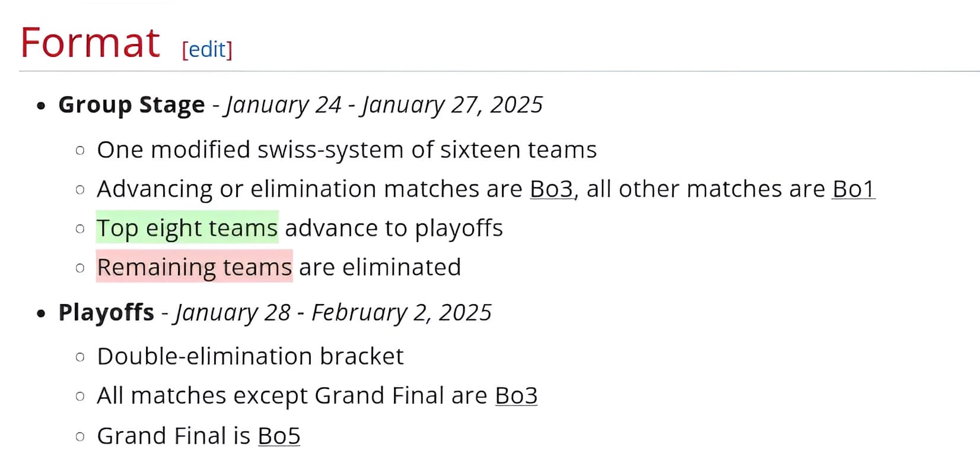Click the All matches except Grand Final text

pos(292,396)
